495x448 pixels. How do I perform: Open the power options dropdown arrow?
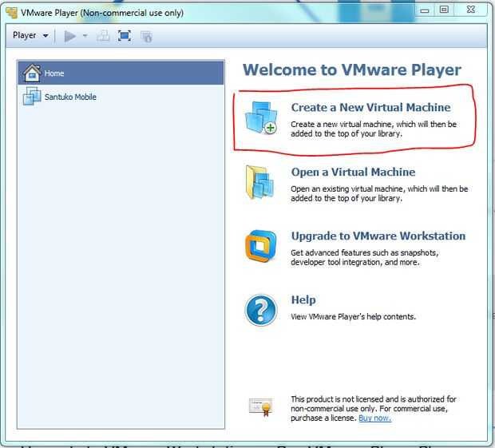tap(85, 36)
